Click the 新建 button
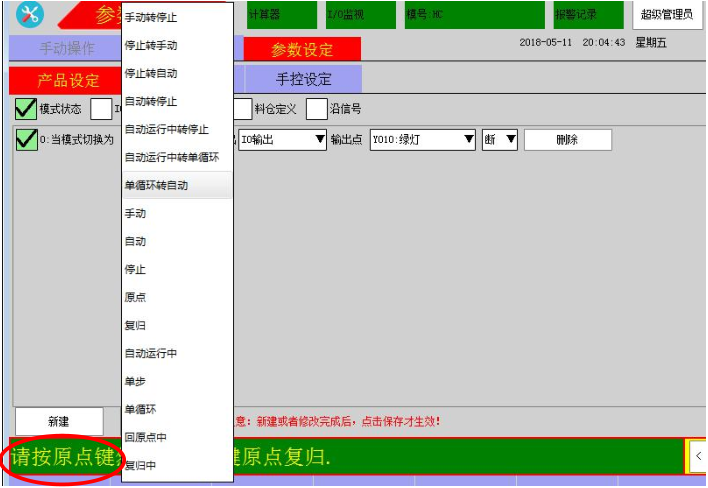Screen dimensions: 708x488 59,422
